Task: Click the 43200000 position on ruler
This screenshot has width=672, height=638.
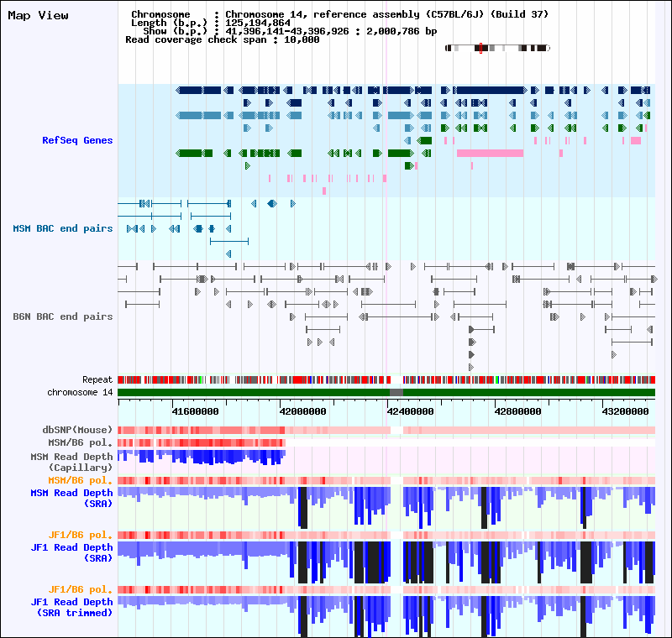Action: tap(625, 411)
